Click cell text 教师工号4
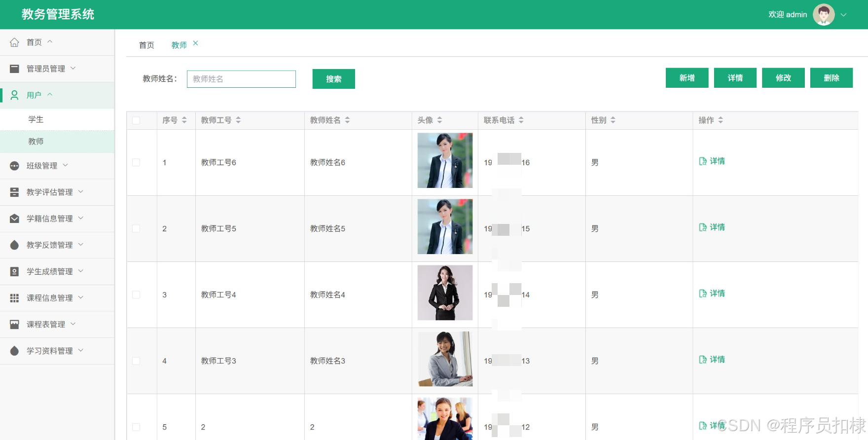Image resolution: width=868 pixels, height=440 pixels. click(x=218, y=294)
